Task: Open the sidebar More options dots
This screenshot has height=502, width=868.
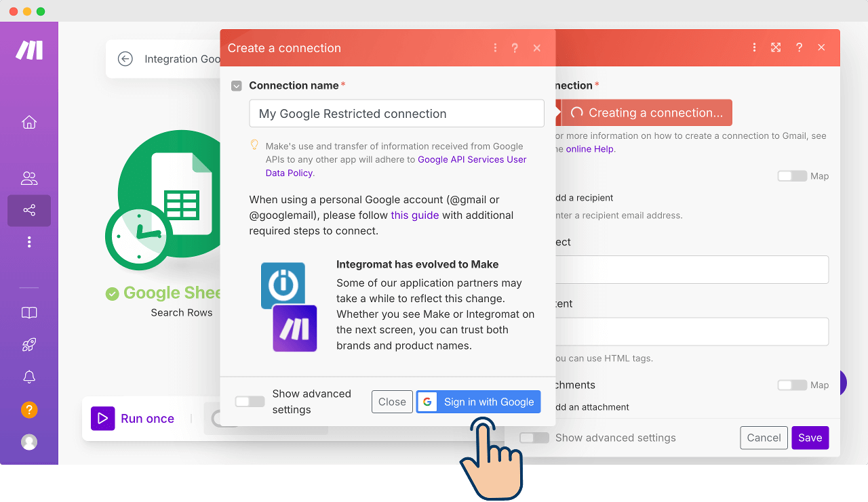Action: point(29,242)
